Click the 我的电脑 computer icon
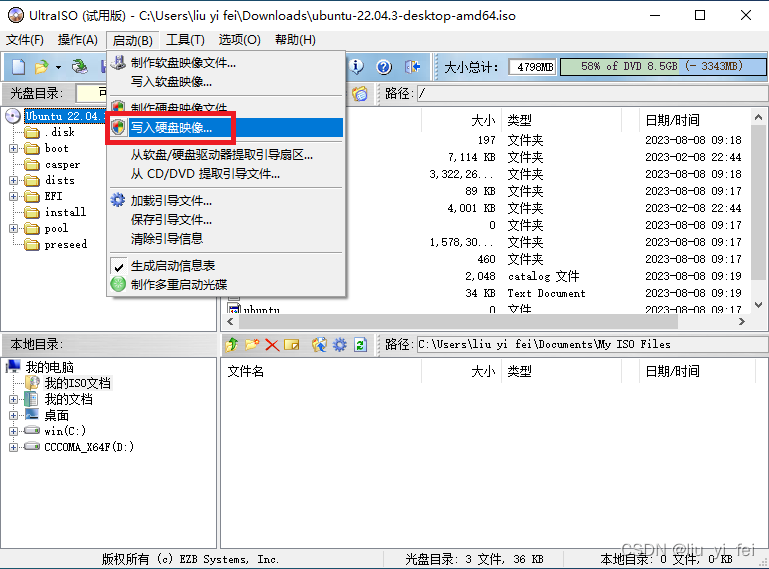Viewport: 769px width, 569px height. coord(13,366)
